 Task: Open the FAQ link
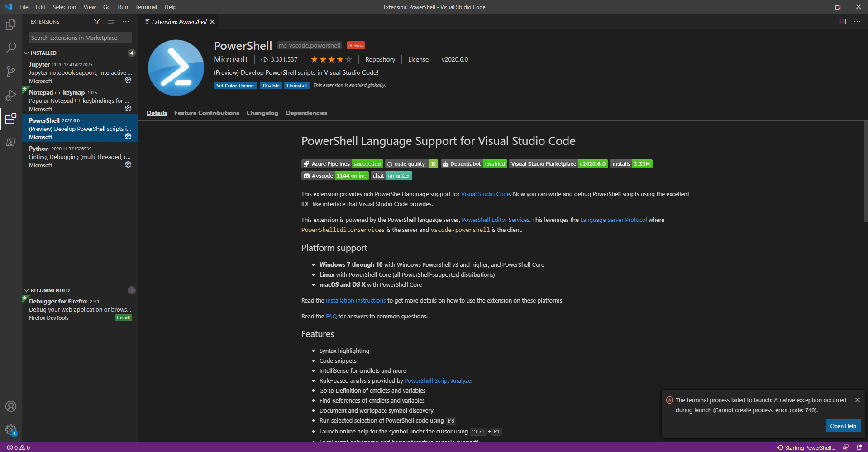(331, 316)
